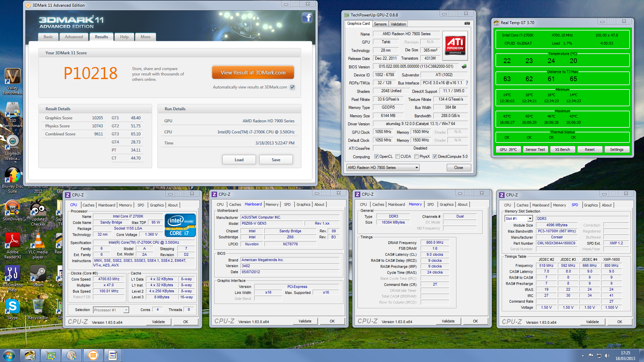Toggle the OpenCL checkbox in GPU-Z

376,157
